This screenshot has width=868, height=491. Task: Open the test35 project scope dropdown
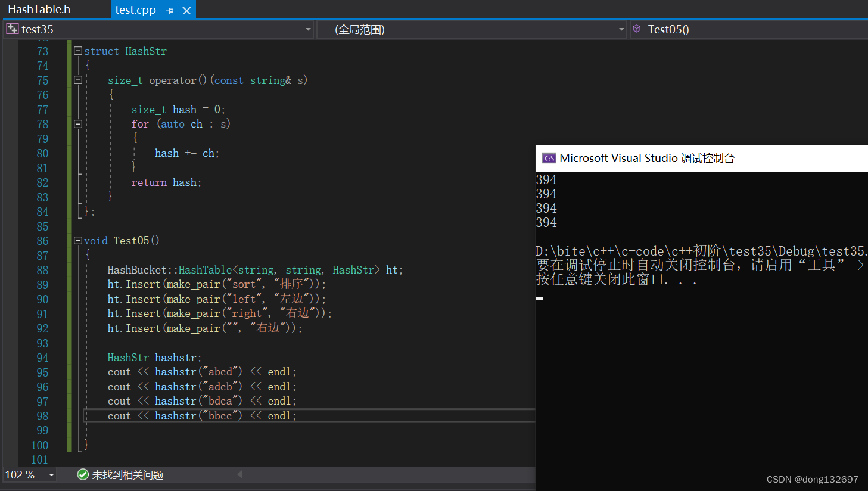point(308,29)
